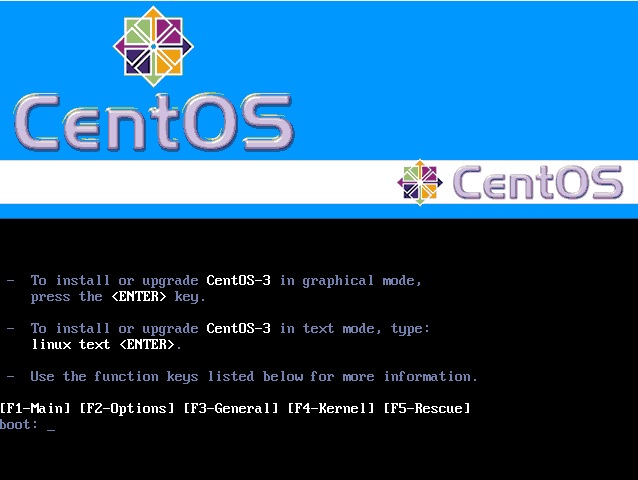The image size is (638, 480).
Task: Click the small CentOS wordmark in white banner
Action: click(538, 183)
